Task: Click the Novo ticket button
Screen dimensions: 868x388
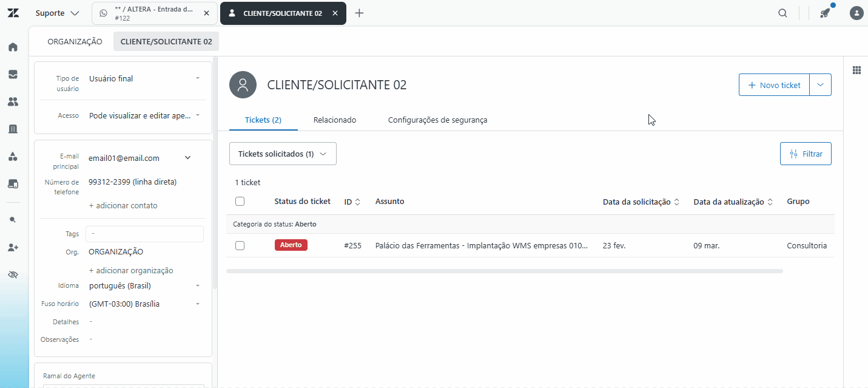Action: click(775, 85)
